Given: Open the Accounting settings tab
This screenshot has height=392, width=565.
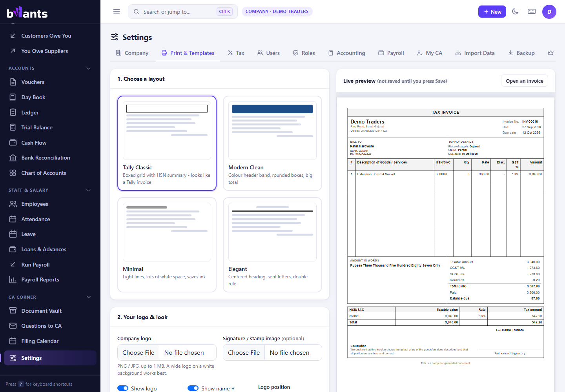Looking at the screenshot, I should click(347, 53).
